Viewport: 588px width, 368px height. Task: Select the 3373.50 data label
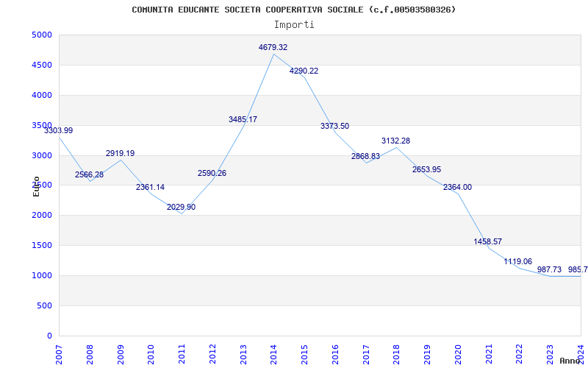pos(334,126)
